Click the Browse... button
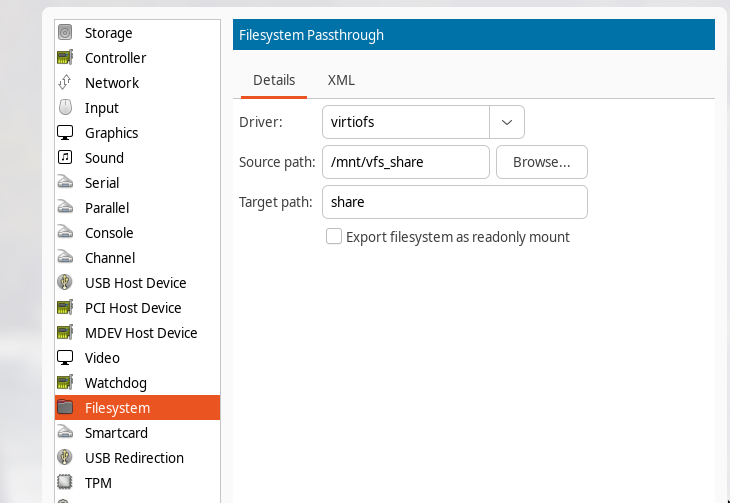Image resolution: width=730 pixels, height=503 pixels. (x=541, y=162)
